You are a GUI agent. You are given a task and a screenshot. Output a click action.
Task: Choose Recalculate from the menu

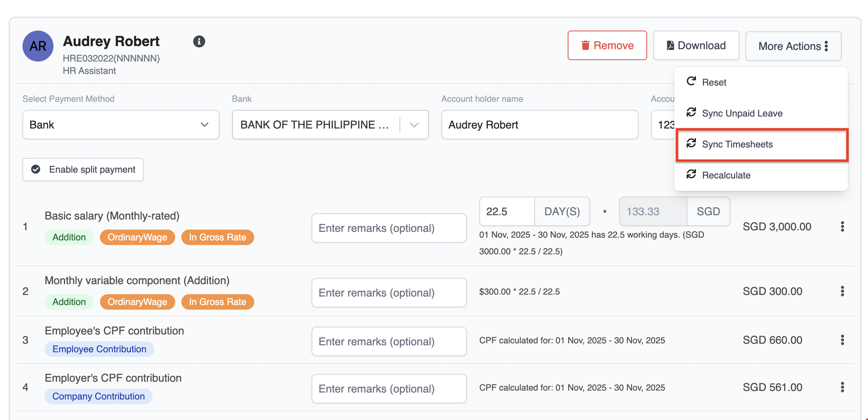[x=726, y=175]
